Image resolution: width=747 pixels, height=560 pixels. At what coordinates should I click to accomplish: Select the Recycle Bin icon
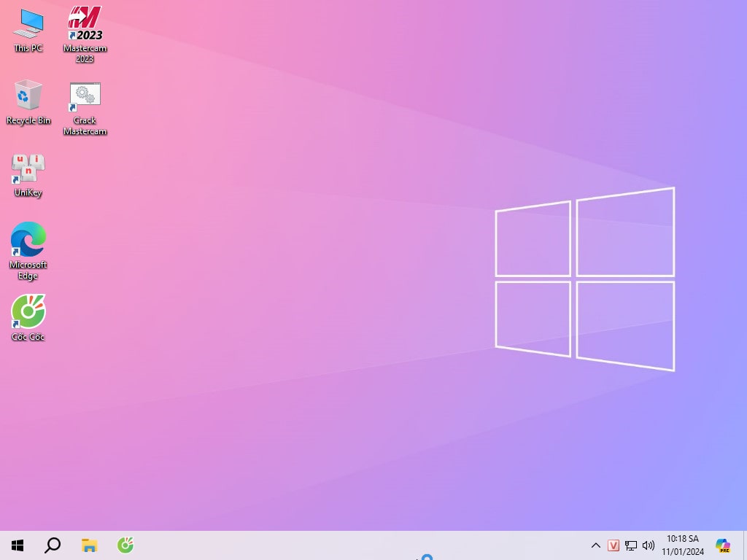[28, 102]
